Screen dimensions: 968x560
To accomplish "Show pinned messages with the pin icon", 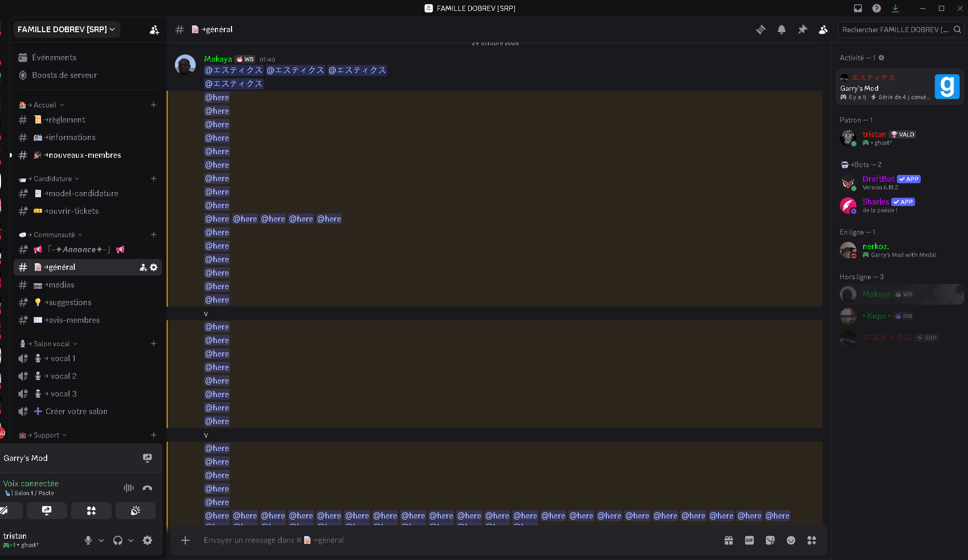I will click(802, 30).
